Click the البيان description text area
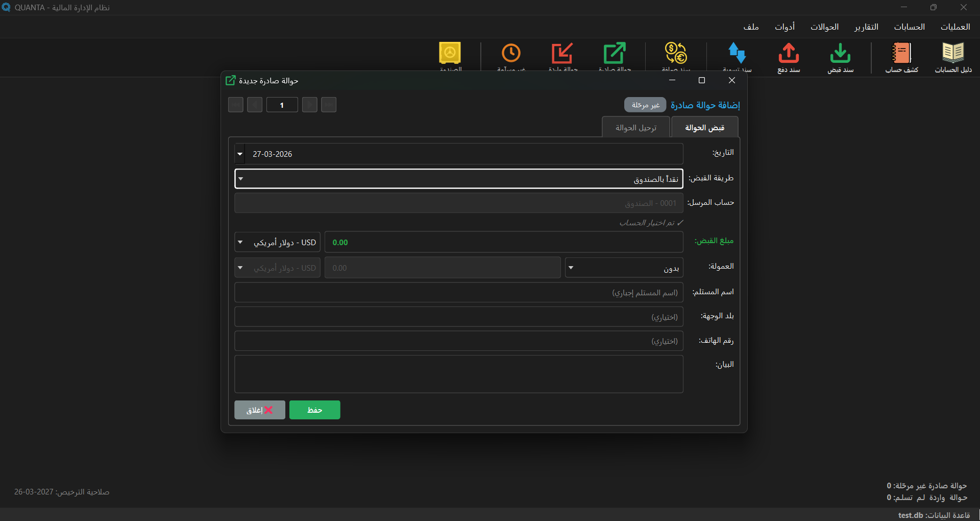The image size is (980, 521). tap(458, 374)
